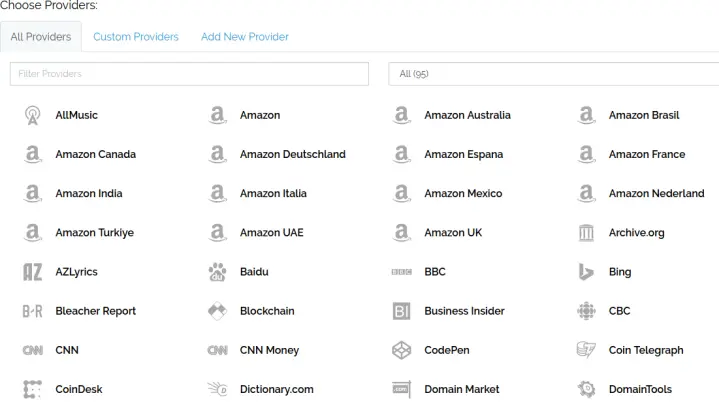The image size is (719, 408).
Task: Choose the Amazon Espana icon
Action: 402,154
